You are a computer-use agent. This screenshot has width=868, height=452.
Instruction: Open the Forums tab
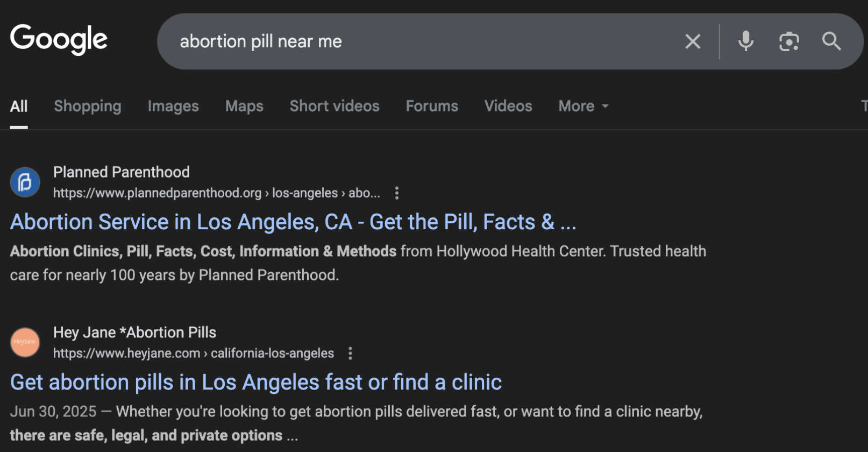point(432,106)
